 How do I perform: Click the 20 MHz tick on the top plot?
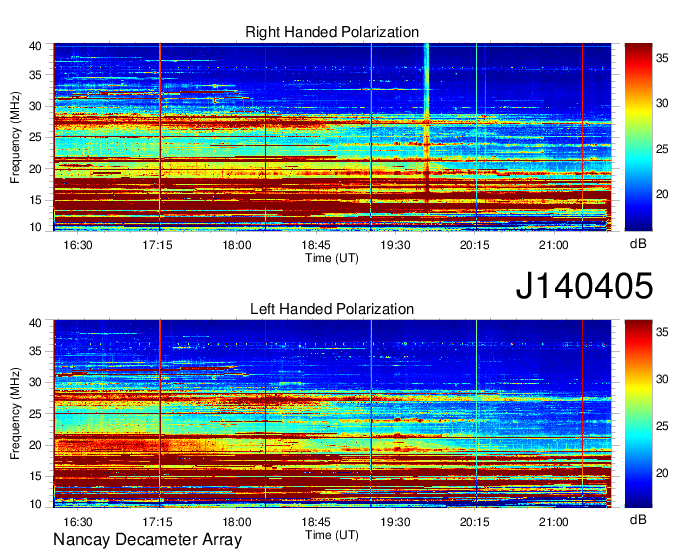pos(35,169)
